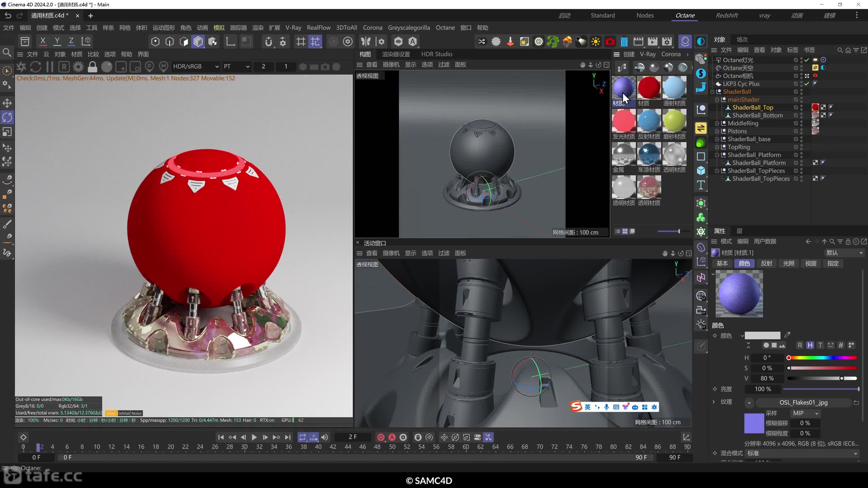This screenshot has height=488, width=868.
Task: Click the record keyframe red button
Action: tap(381, 438)
